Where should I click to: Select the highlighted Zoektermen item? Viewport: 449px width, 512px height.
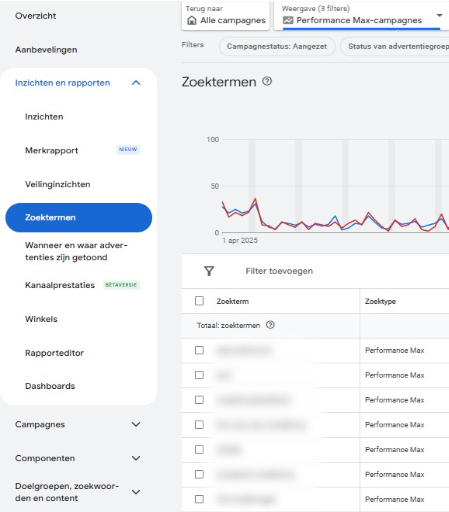click(79, 217)
